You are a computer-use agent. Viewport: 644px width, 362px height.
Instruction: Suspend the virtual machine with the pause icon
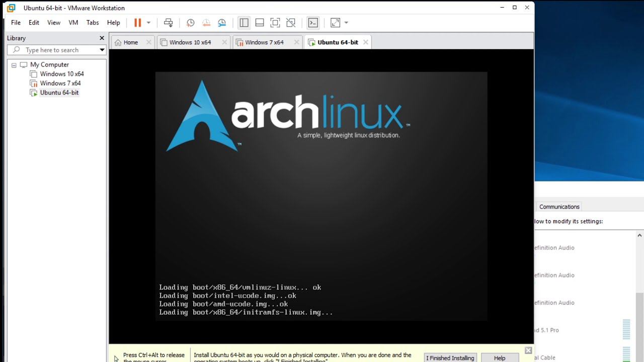point(137,23)
